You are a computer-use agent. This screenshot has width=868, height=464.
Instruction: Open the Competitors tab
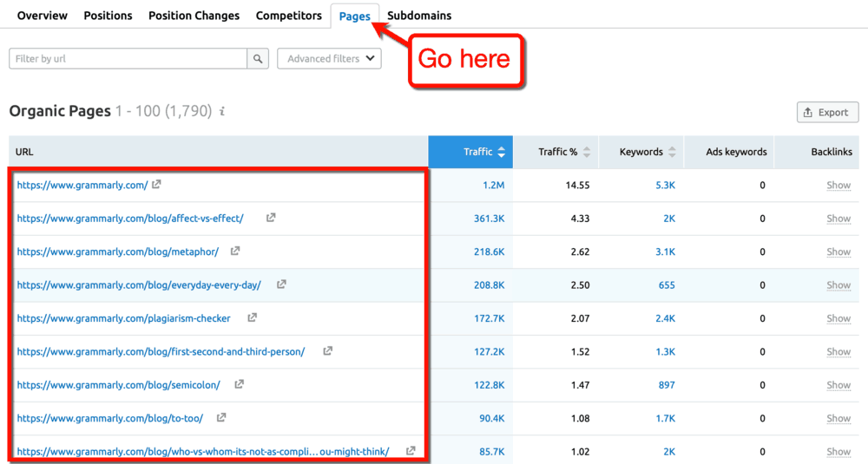click(288, 16)
